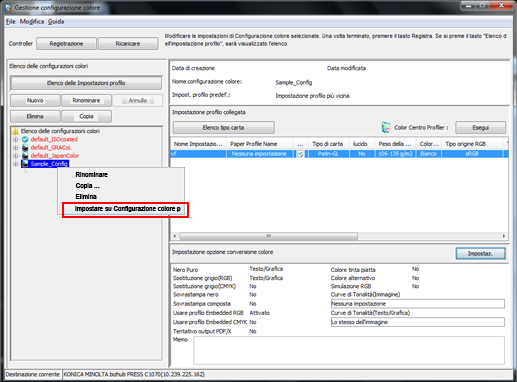Click the default_ISOcoated checkmark icon
Image resolution: width=517 pixels, height=382 pixels.
pos(25,139)
